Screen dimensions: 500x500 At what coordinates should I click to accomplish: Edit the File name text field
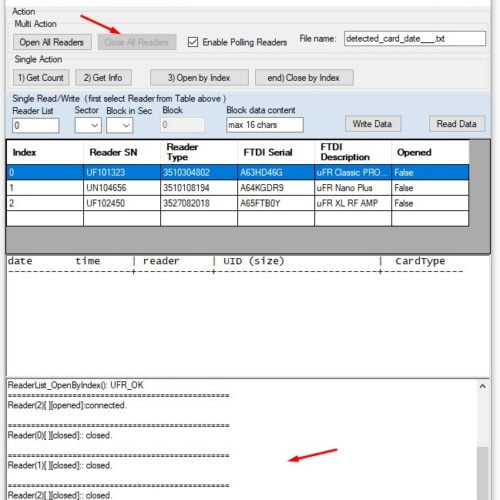tap(415, 39)
